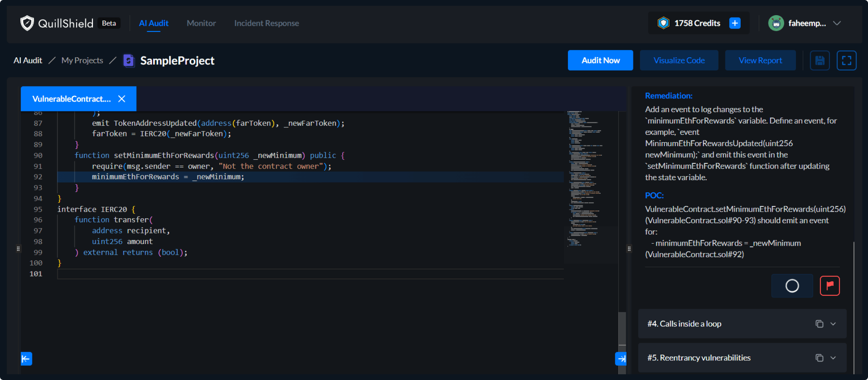Click the Remediation heading
Viewport: 868px width, 380px height.
click(669, 96)
